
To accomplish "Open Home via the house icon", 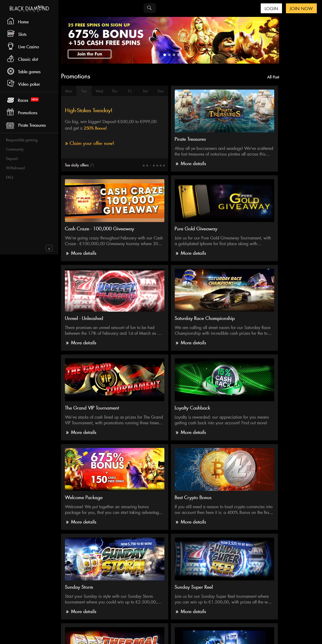I will point(11,21).
